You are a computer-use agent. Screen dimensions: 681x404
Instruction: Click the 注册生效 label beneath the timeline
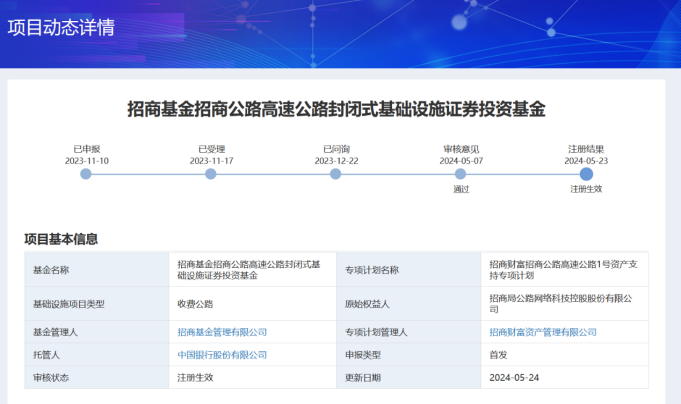point(586,189)
